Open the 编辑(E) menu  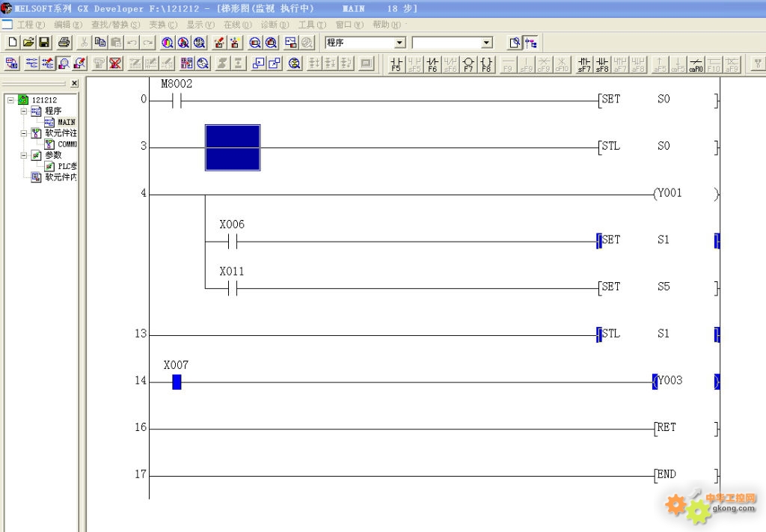pos(68,25)
